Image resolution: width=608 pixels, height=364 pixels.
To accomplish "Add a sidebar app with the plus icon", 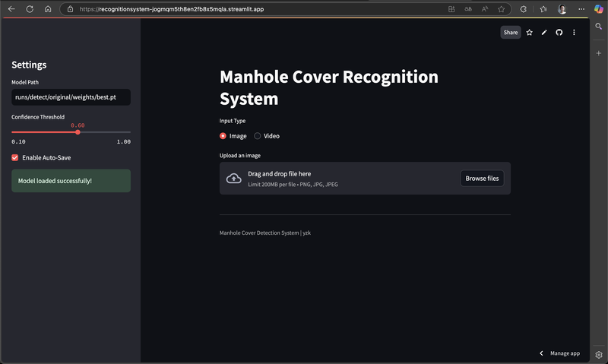I will pos(599,53).
